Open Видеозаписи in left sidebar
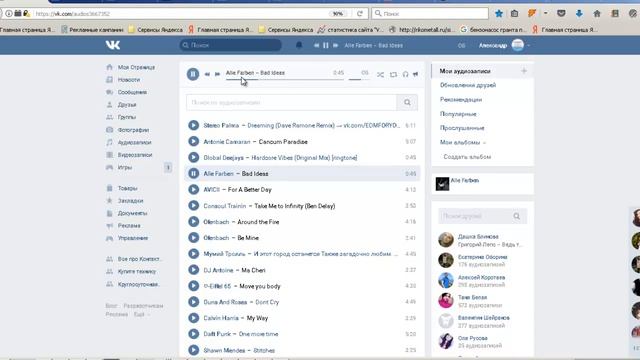 point(135,155)
